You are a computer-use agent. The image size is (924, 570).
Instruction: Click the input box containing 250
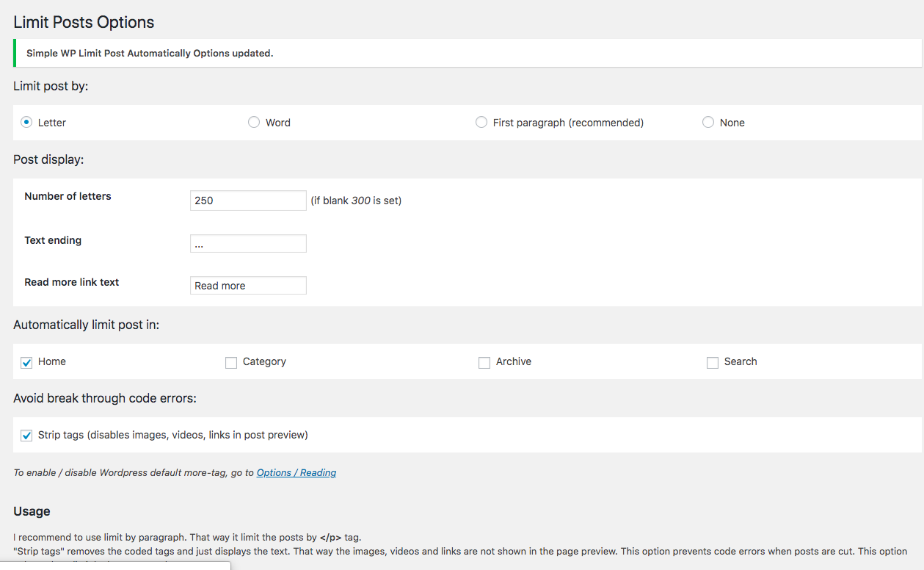click(x=248, y=201)
